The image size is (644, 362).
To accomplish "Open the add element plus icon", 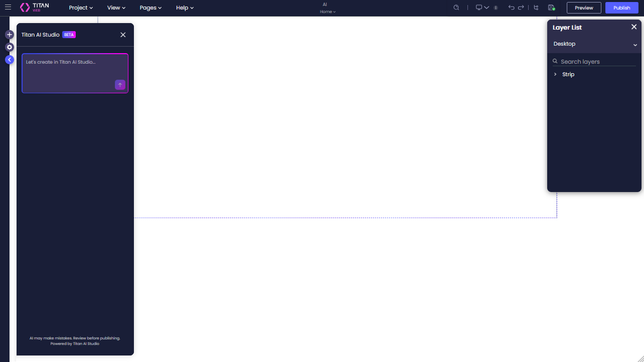I will [9, 35].
